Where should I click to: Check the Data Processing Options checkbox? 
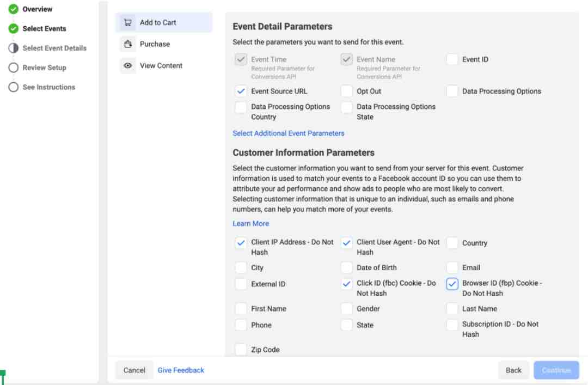(x=452, y=91)
